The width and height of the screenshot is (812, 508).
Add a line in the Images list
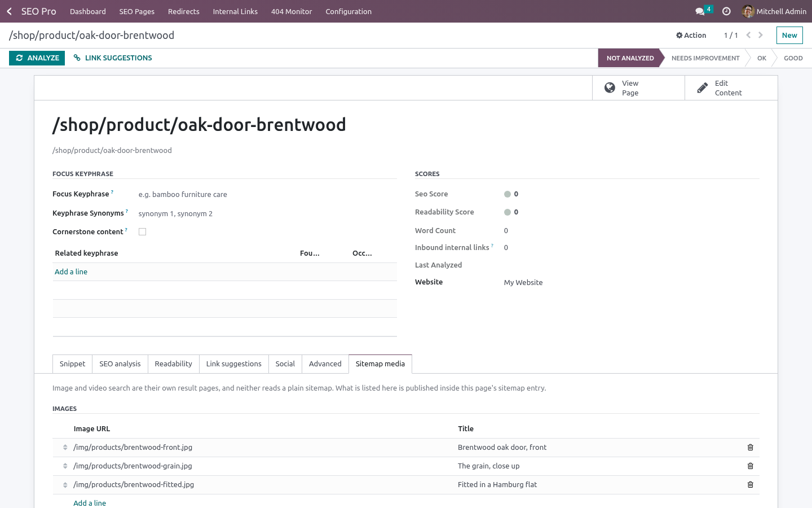coord(90,503)
